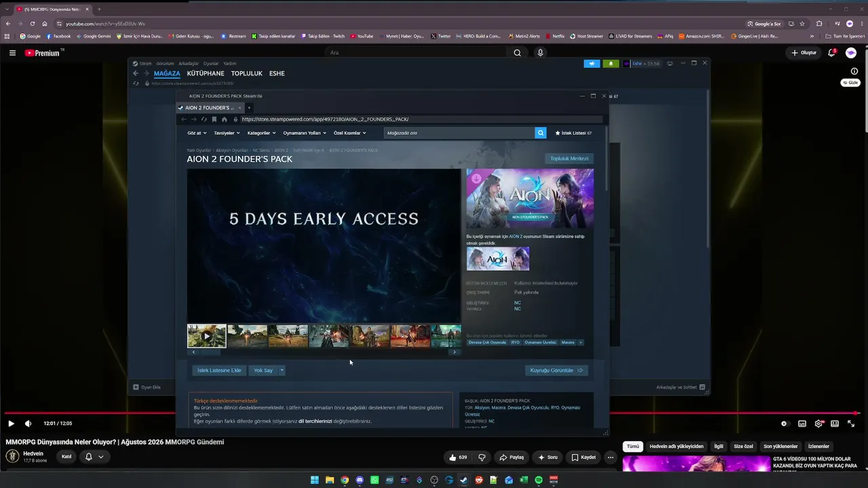Select first screenshot thumbnail with play icon

207,335
